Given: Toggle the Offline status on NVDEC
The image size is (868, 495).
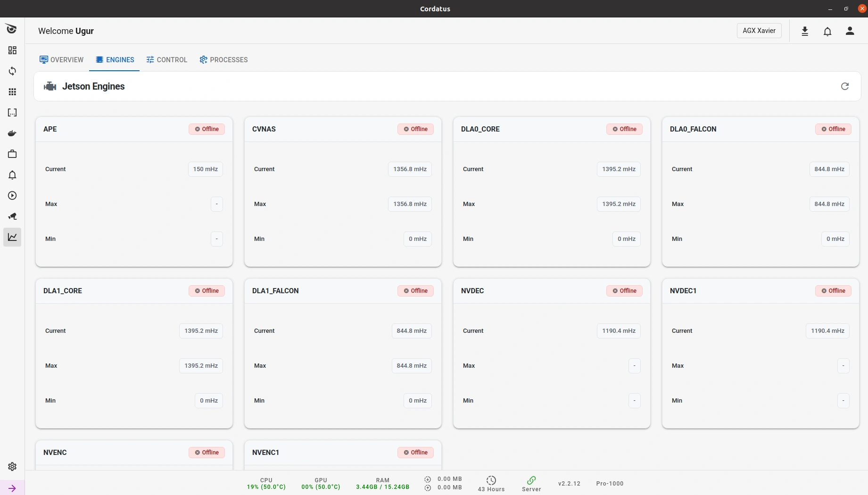Looking at the screenshot, I should (x=624, y=290).
